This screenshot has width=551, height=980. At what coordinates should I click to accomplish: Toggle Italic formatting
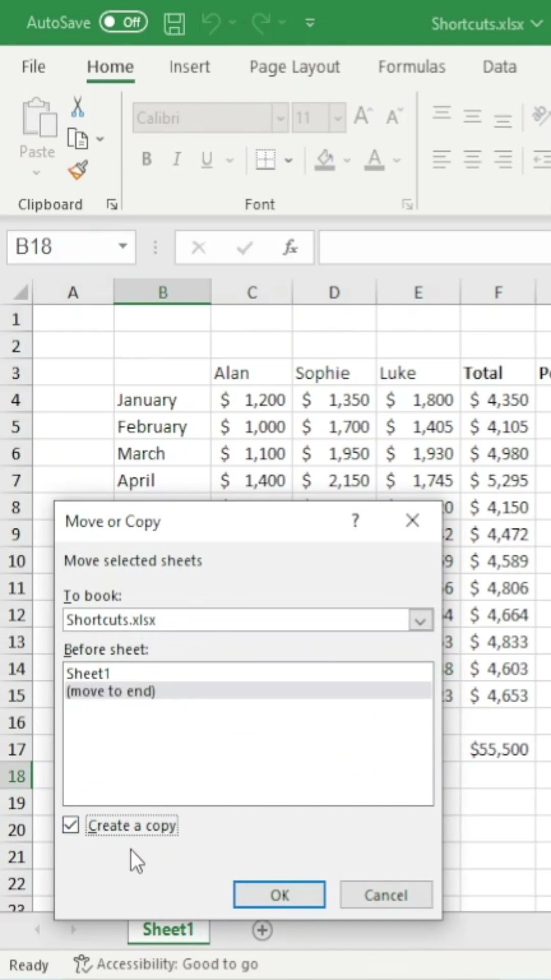[177, 160]
